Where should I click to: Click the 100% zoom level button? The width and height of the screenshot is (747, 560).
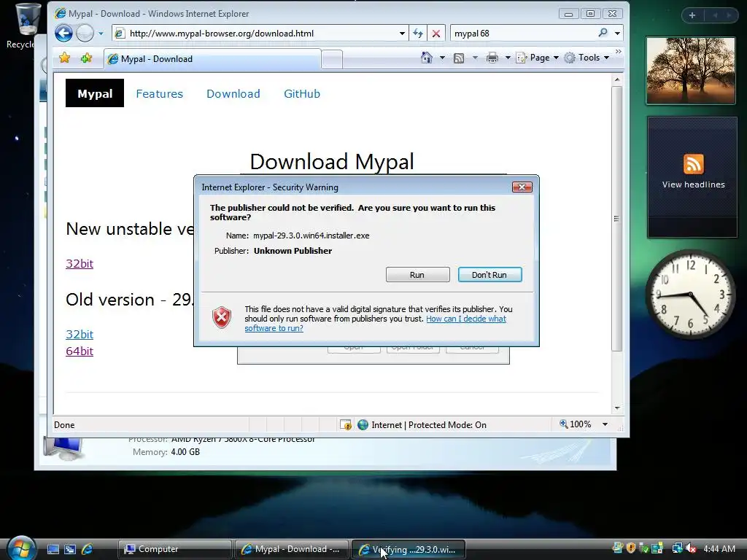point(575,424)
